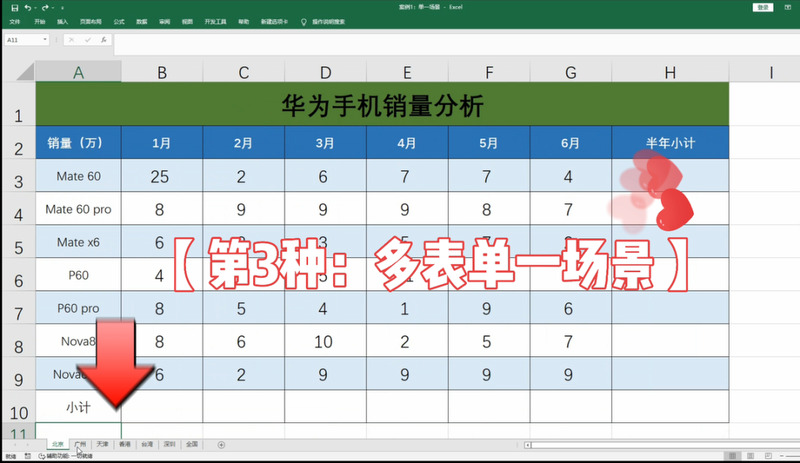
Task: Switch to the 广州 sheet tab
Action: tap(80, 445)
